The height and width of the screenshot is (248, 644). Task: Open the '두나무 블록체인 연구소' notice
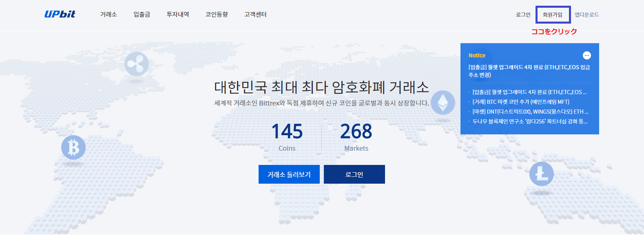[x=530, y=121]
